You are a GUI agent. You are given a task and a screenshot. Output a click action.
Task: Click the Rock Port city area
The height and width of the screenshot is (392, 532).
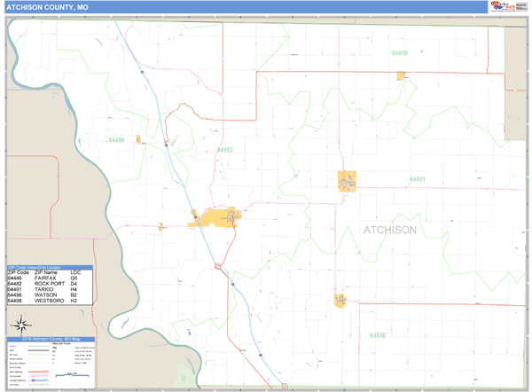217,216
